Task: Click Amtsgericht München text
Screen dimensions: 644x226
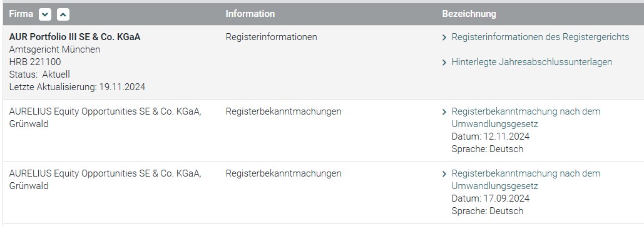Action: point(54,49)
